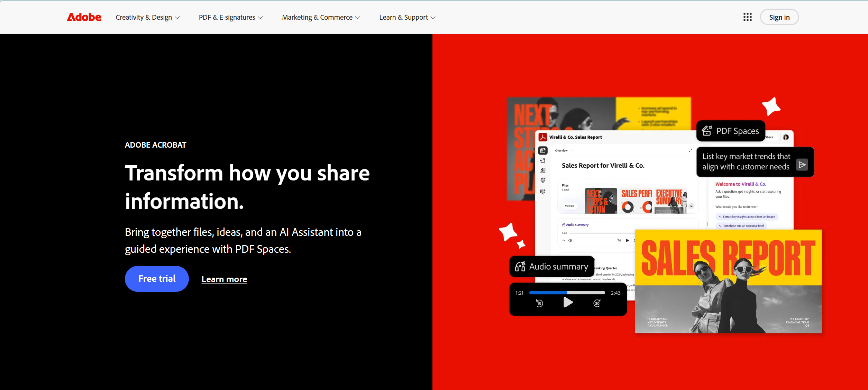
Task: Open the Sales Report cover thumbnail
Action: (x=728, y=281)
